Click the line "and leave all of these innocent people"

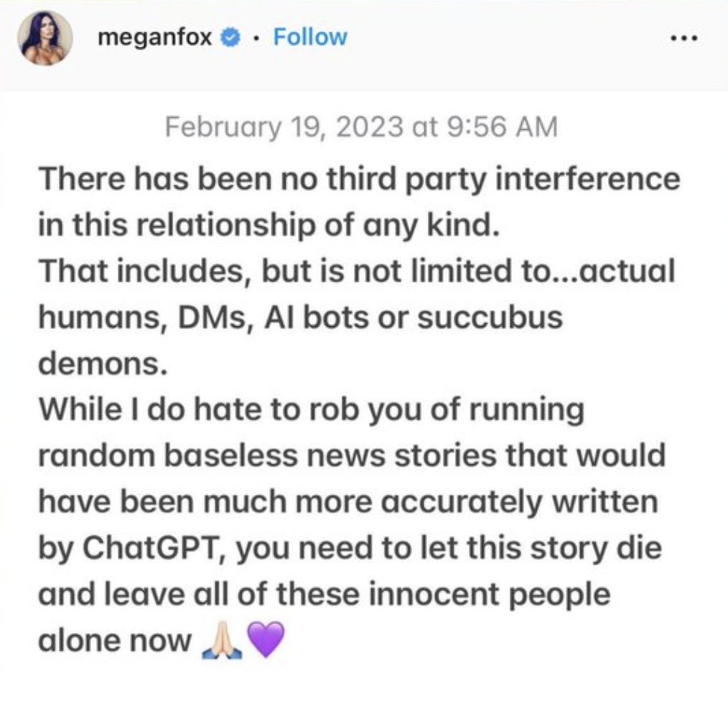(324, 593)
